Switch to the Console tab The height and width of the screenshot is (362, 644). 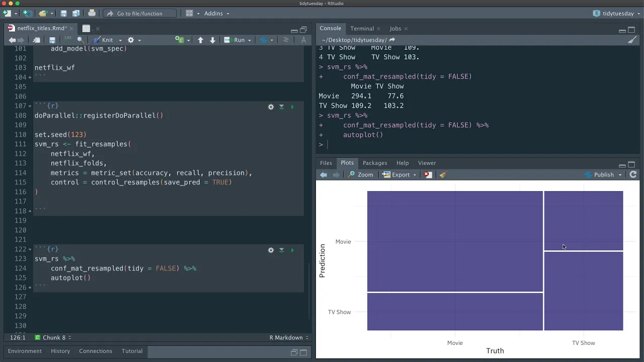tap(330, 29)
